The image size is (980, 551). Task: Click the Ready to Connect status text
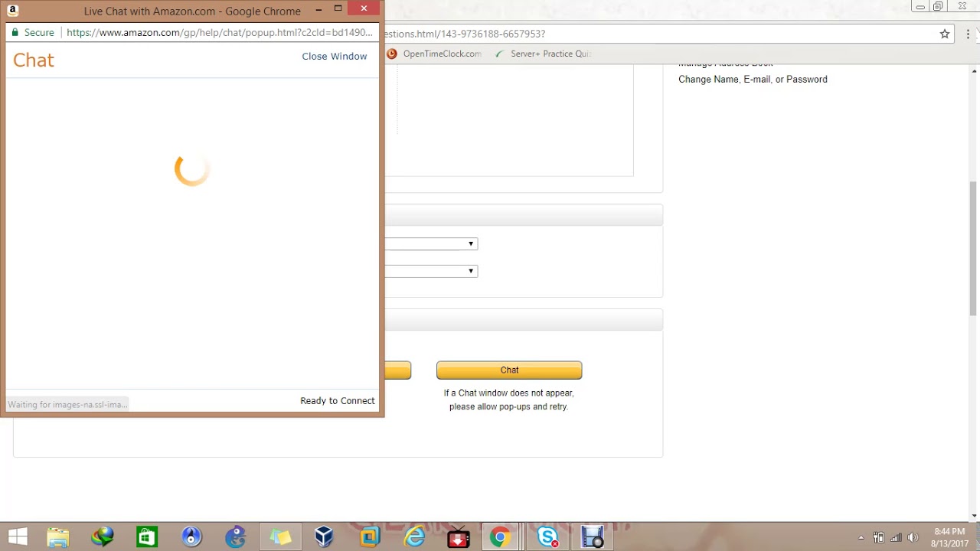pyautogui.click(x=338, y=401)
